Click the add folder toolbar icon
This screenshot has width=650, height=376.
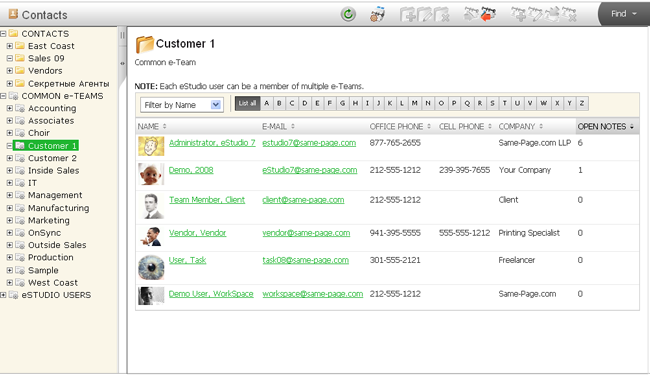(x=408, y=15)
